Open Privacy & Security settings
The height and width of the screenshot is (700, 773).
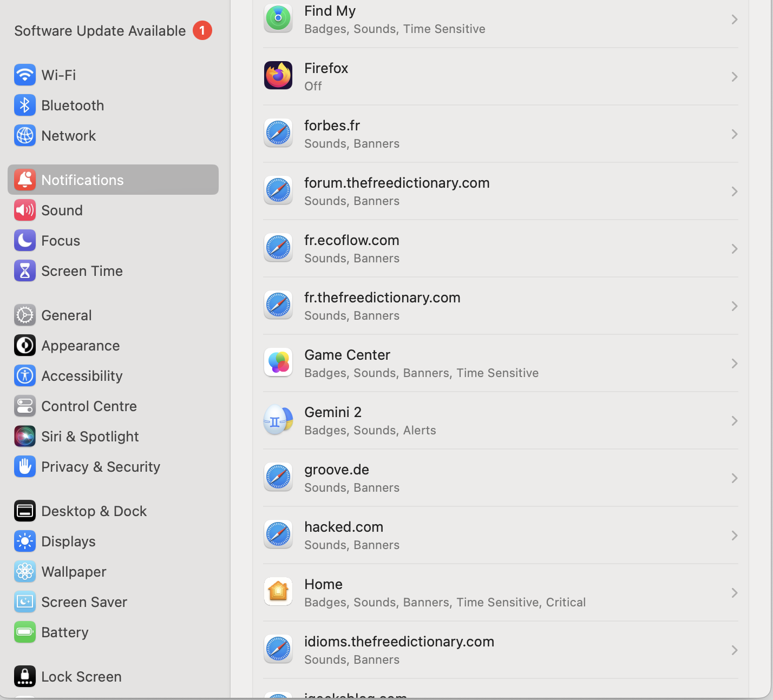[x=113, y=466]
